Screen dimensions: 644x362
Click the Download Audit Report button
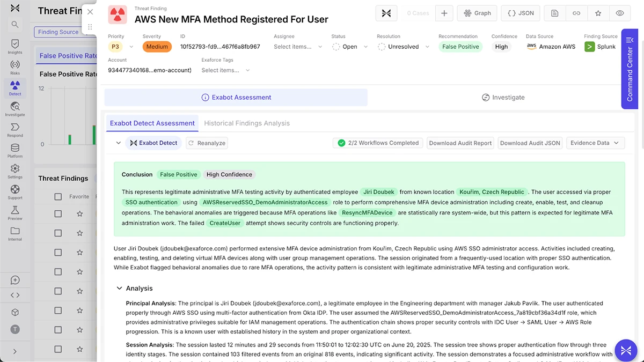point(460,143)
